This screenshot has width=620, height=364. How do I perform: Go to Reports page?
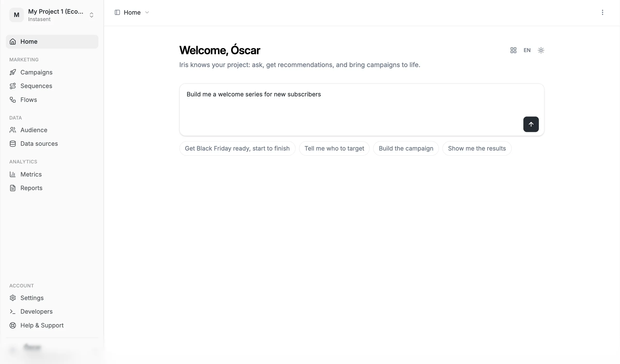click(x=52, y=188)
